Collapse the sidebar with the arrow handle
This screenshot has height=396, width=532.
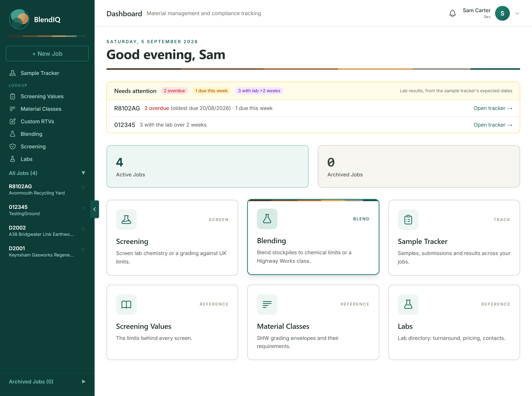click(95, 209)
